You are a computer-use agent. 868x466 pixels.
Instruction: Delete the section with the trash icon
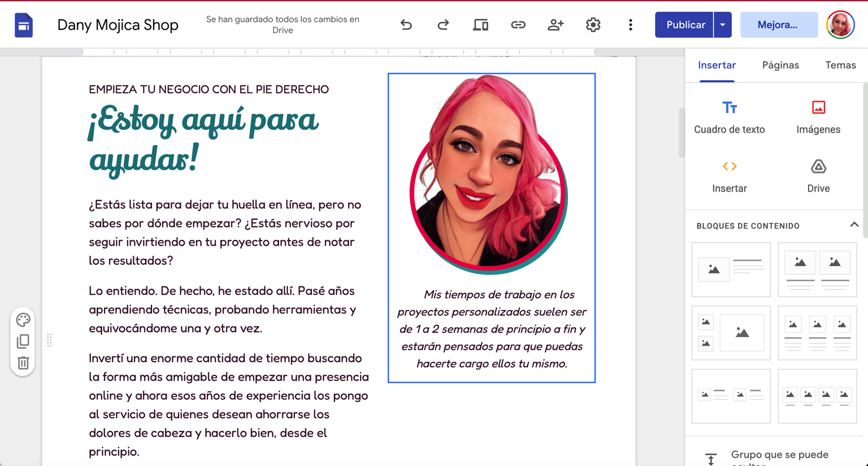[x=23, y=363]
